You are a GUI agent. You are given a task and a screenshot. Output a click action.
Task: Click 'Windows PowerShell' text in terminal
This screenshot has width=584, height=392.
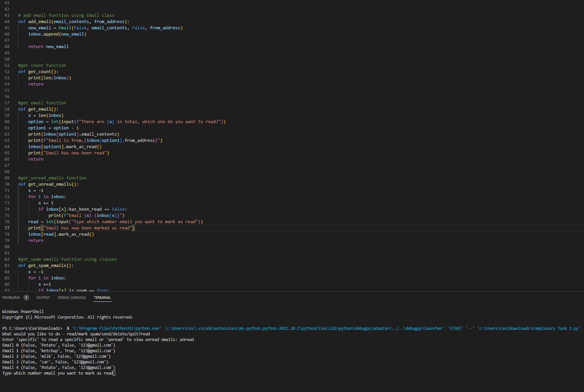coord(23,312)
